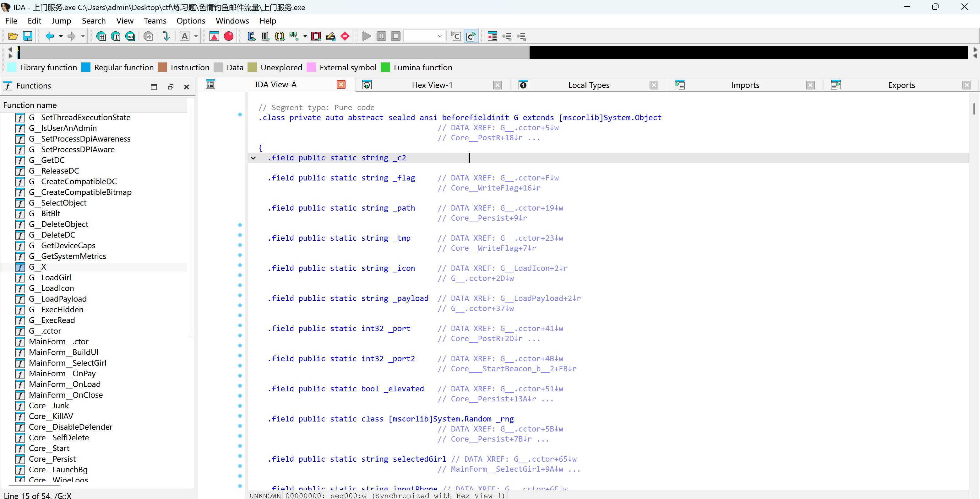Viewport: 980px width, 499px height.
Task: Click the highlighted C with green arrow icon
Action: click(471, 36)
